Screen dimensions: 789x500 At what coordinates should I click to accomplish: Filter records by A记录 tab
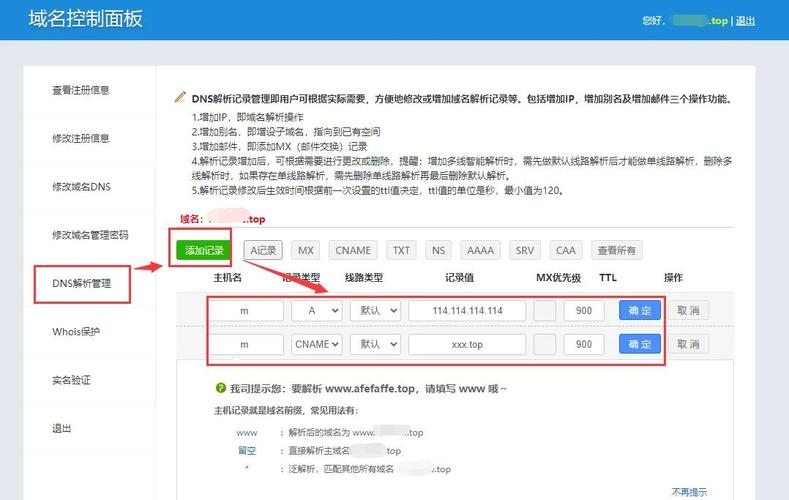pos(264,250)
